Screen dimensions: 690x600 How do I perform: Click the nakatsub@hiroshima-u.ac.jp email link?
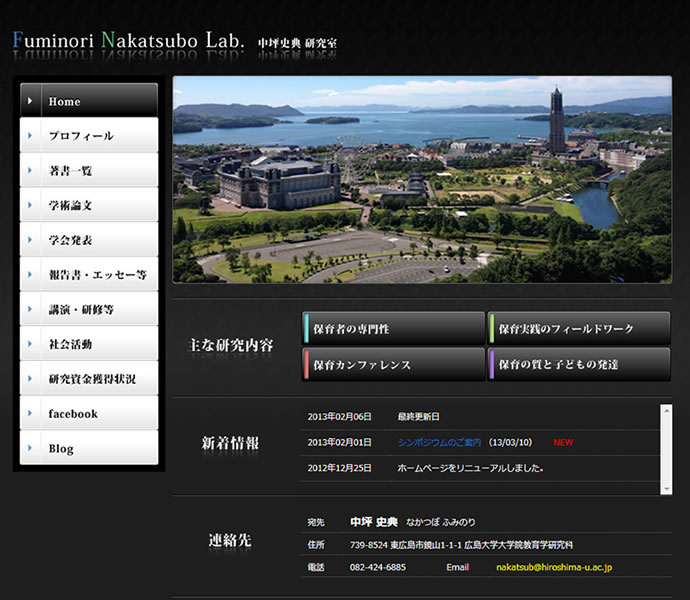[x=554, y=567]
